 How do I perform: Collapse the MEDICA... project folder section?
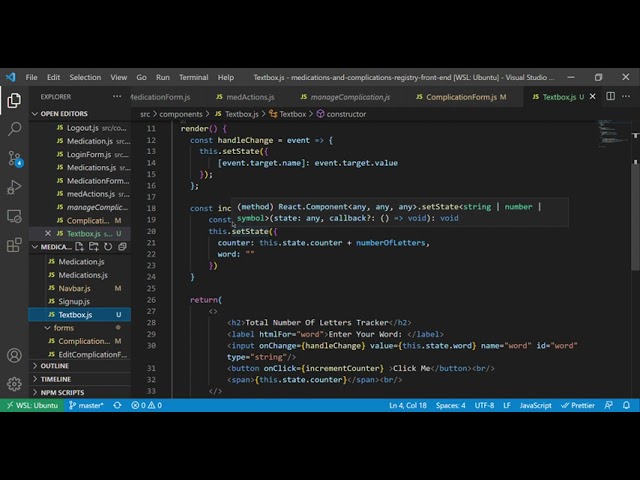click(x=51, y=247)
